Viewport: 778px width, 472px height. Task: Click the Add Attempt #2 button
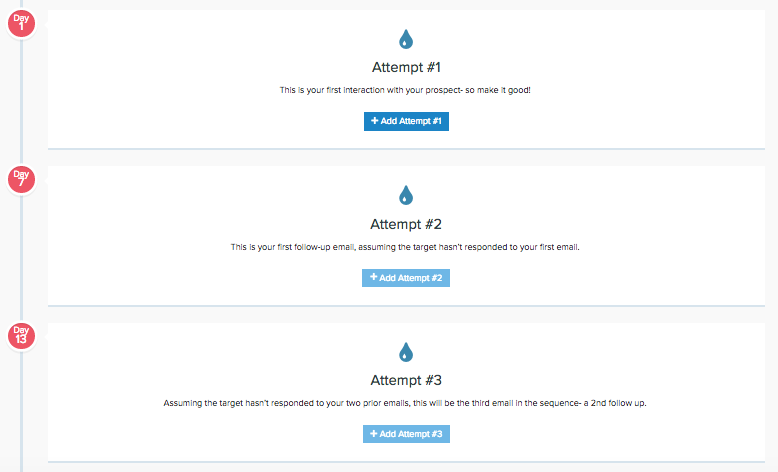pos(406,278)
